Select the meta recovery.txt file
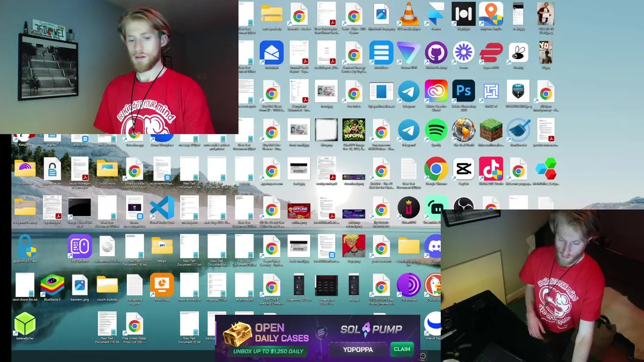 (189, 286)
